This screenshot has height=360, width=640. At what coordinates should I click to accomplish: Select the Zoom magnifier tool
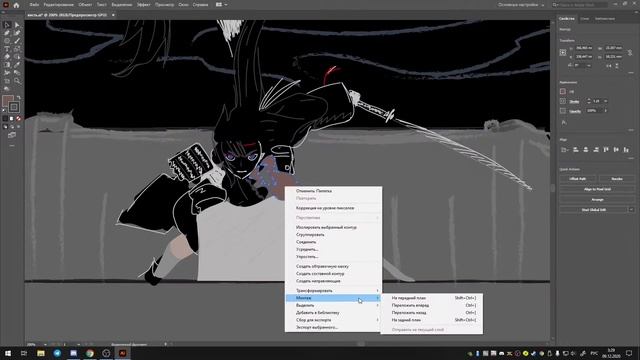click(x=17, y=81)
